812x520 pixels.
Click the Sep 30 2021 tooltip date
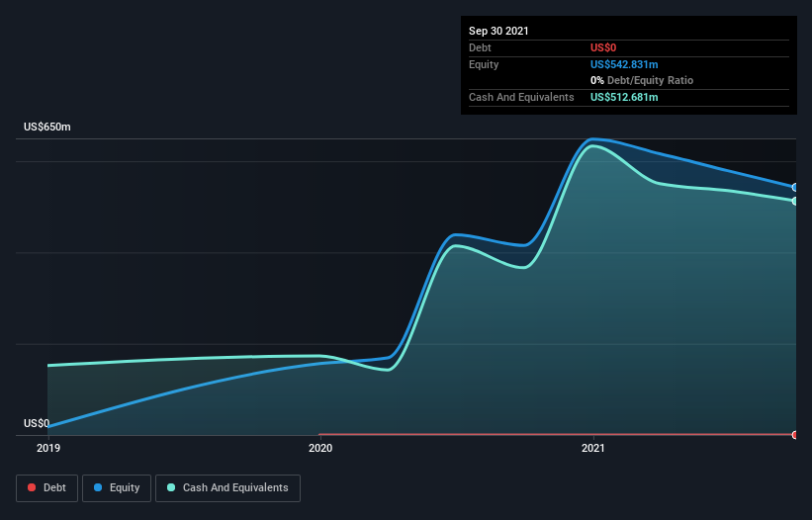coord(498,31)
